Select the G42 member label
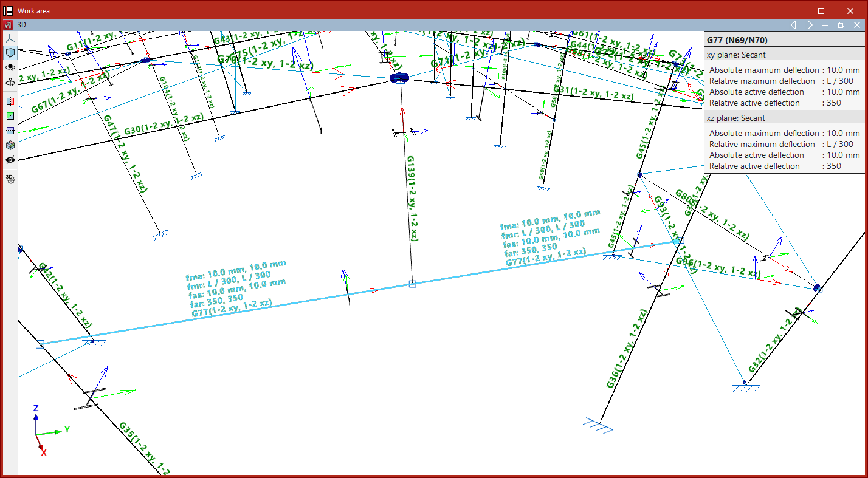The height and width of the screenshot is (478, 868). pos(66,294)
